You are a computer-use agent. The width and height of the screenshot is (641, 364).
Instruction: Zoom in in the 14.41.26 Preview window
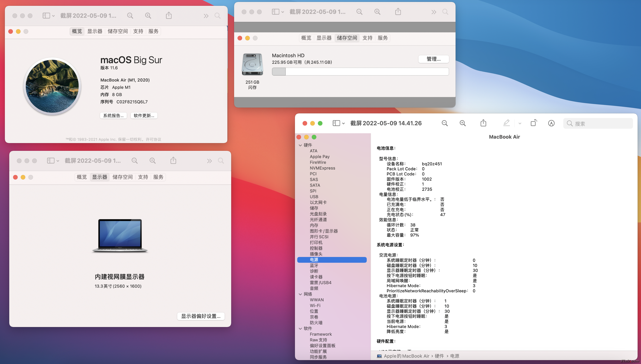click(x=463, y=123)
